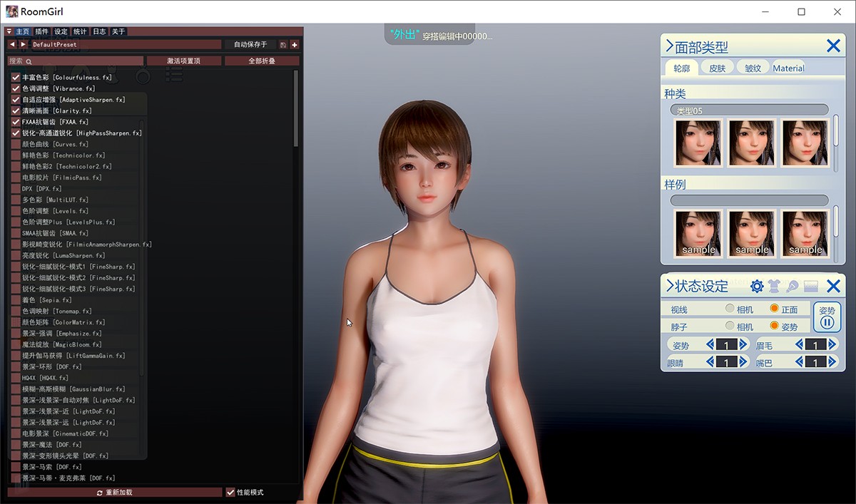Close the 面部类型 panel
The width and height of the screenshot is (856, 504).
pos(832,46)
